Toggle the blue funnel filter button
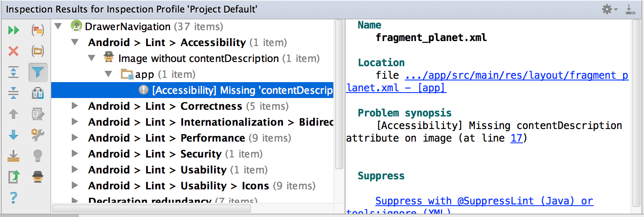 [38, 72]
